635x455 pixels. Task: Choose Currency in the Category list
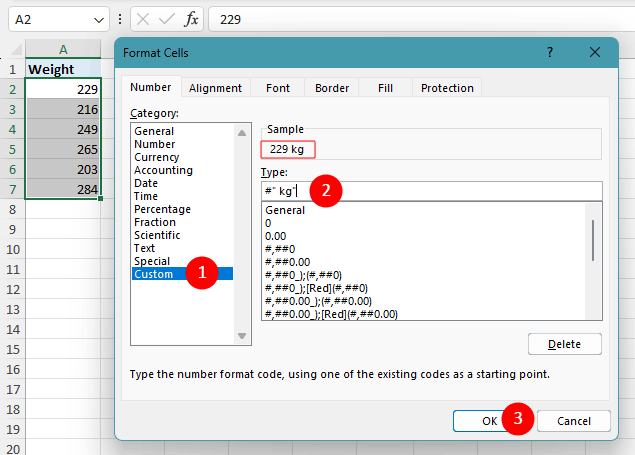point(157,157)
